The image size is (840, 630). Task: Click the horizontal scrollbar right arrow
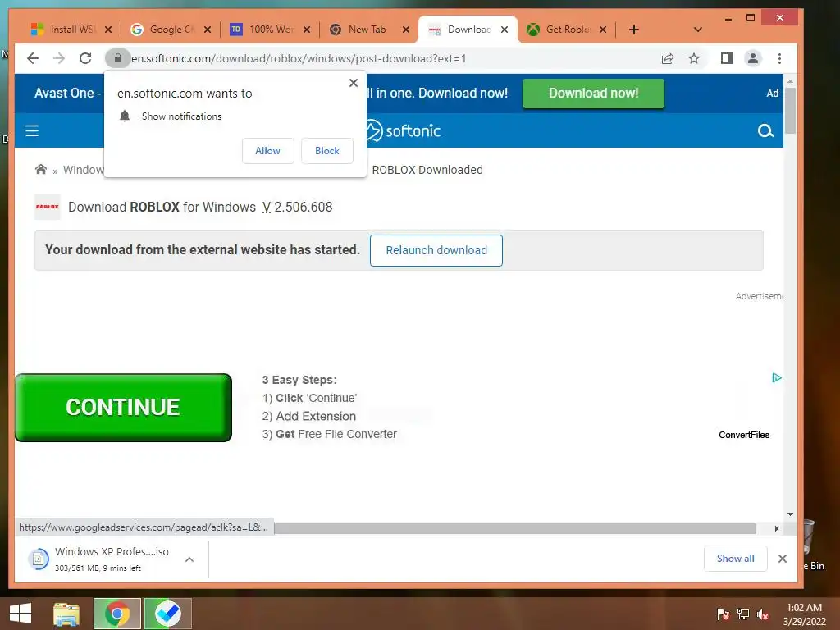point(777,529)
